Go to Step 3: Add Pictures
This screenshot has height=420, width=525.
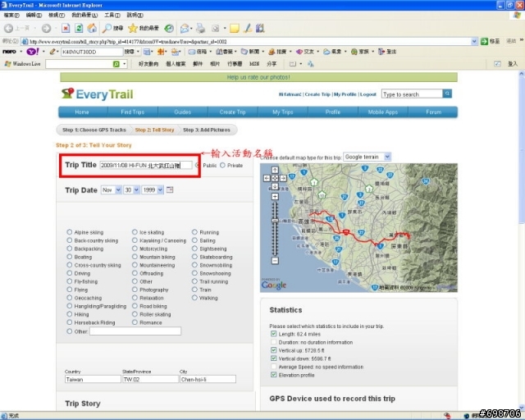207,130
